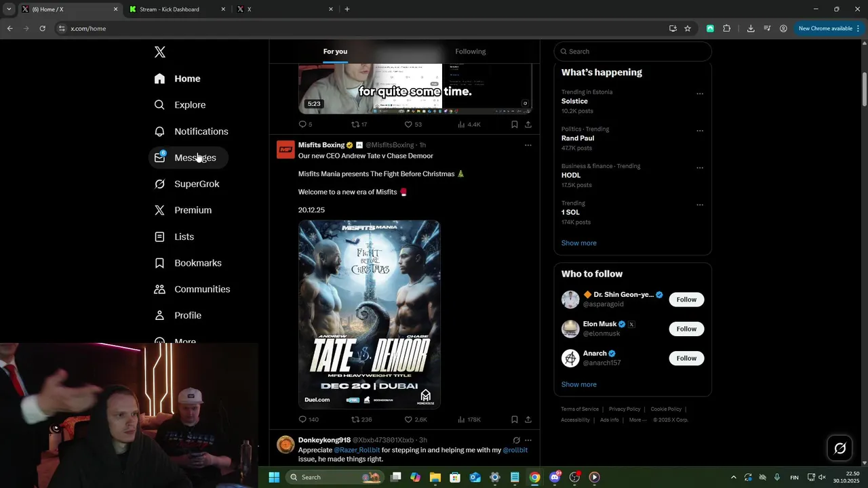Like the Misfits Boxing post

tap(416, 420)
